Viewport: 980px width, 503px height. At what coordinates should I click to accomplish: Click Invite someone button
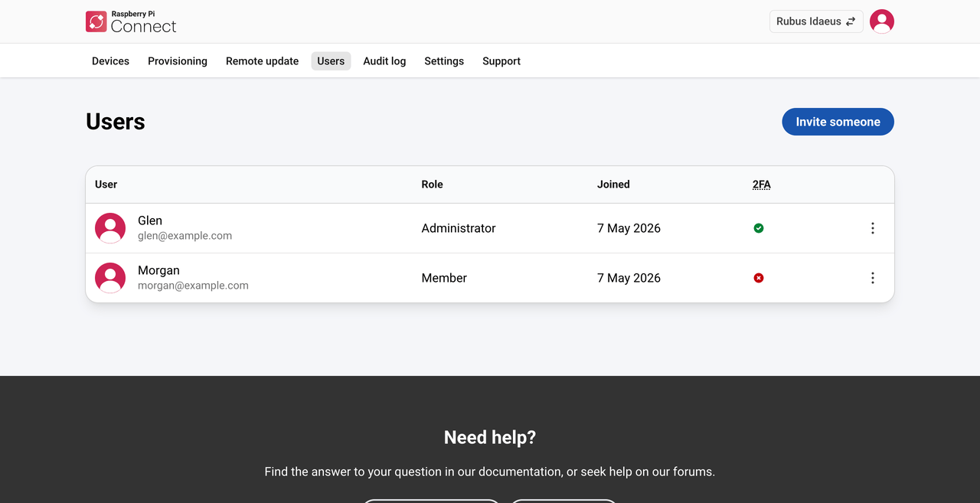(838, 122)
